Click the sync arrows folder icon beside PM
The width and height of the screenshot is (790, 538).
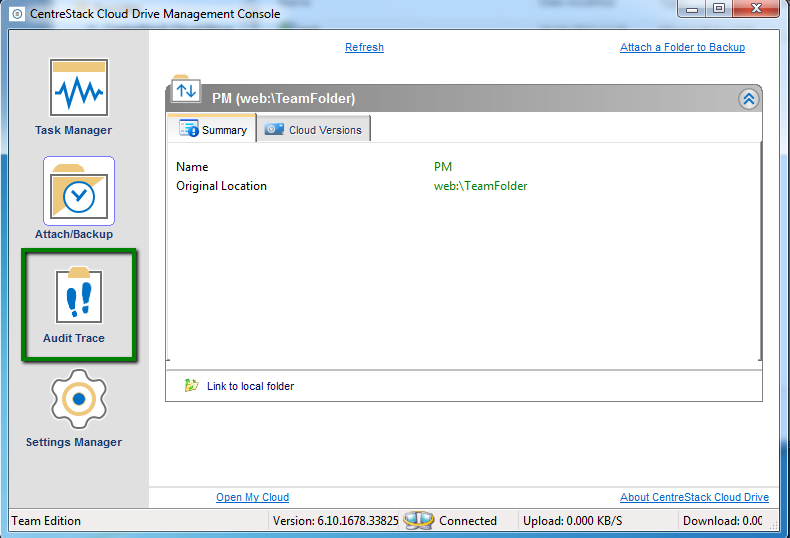pyautogui.click(x=186, y=90)
